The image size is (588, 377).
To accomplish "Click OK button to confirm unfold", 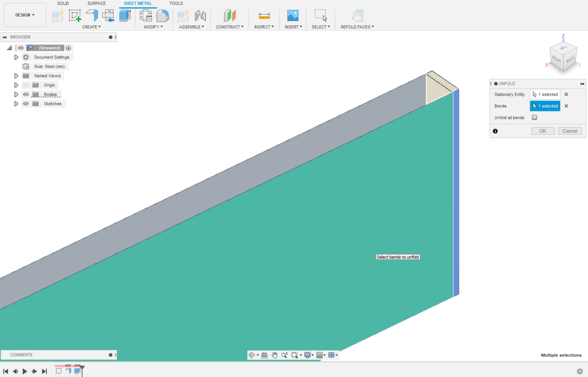I will 542,131.
